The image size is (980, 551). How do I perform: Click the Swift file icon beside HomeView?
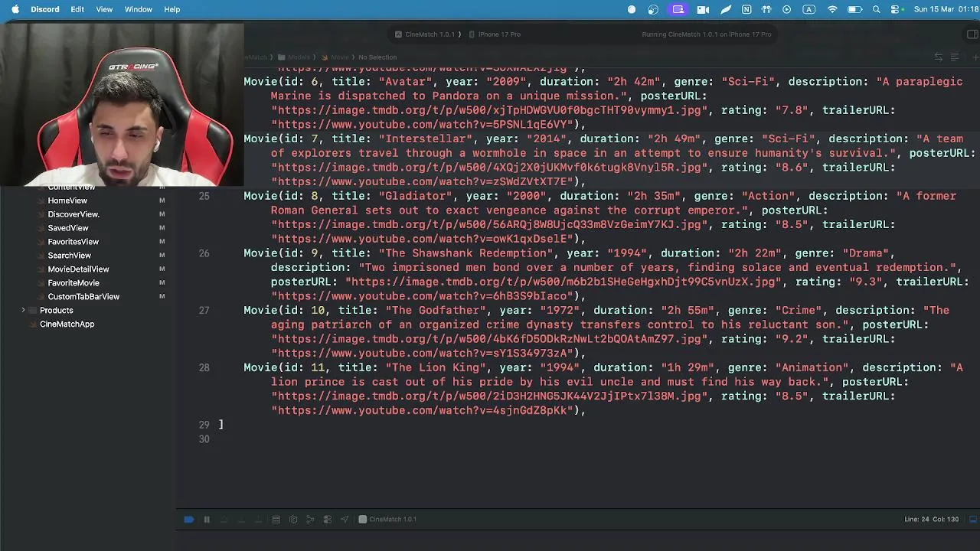click(41, 201)
